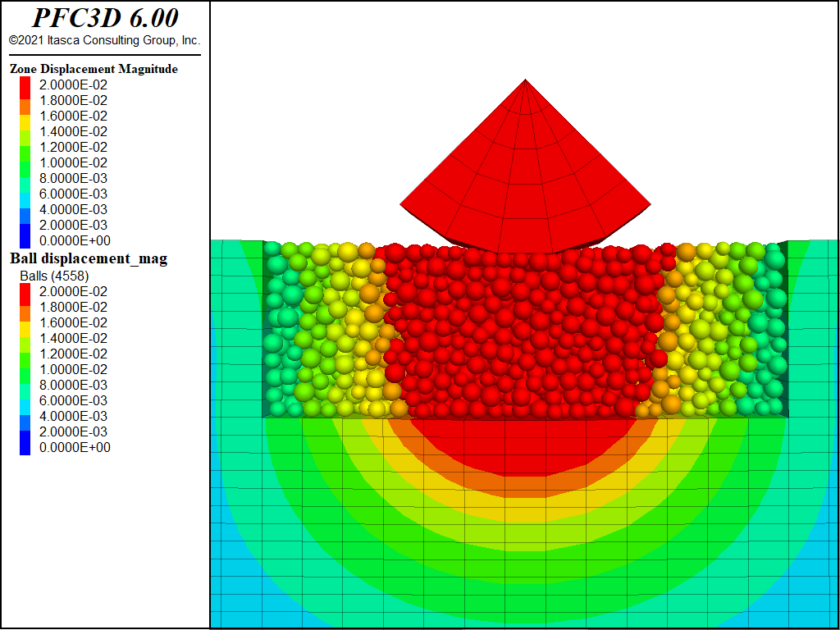Select the Ball displacement_mag legend heading
This screenshot has width=840, height=630.
tap(89, 258)
